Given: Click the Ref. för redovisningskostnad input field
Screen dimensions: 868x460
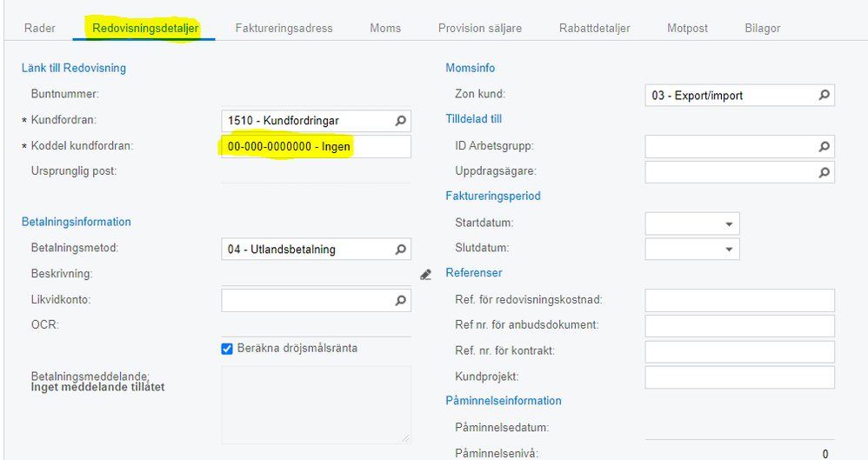Looking at the screenshot, I should pos(739,301).
